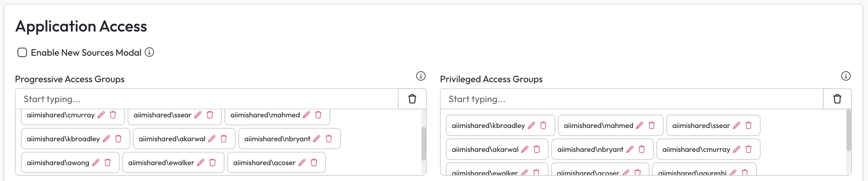The image size is (868, 181).
Task: Delete aiimishared\akarwal from Progressive groups
Action: pos(224,139)
